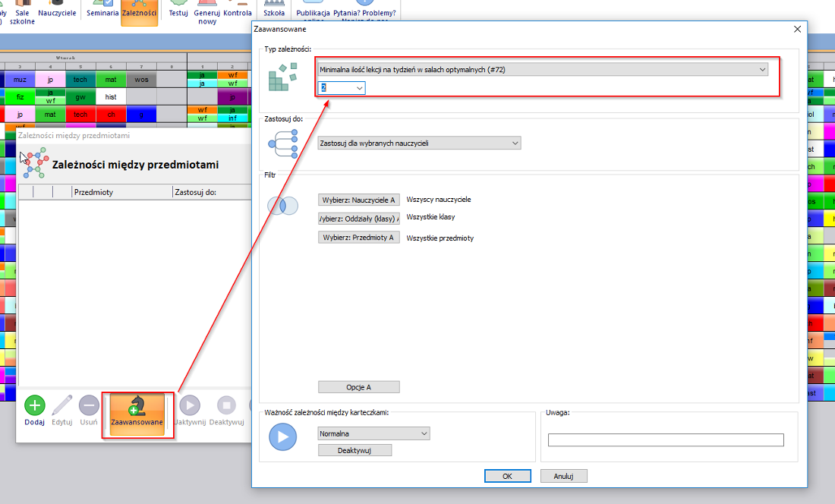This screenshot has width=835, height=504.
Task: Click the Edytuj pencil icon
Action: pos(62,405)
